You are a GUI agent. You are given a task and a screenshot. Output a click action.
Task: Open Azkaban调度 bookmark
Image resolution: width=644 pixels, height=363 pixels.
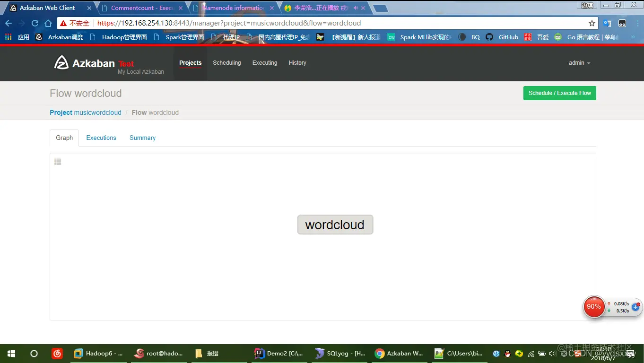[59, 37]
